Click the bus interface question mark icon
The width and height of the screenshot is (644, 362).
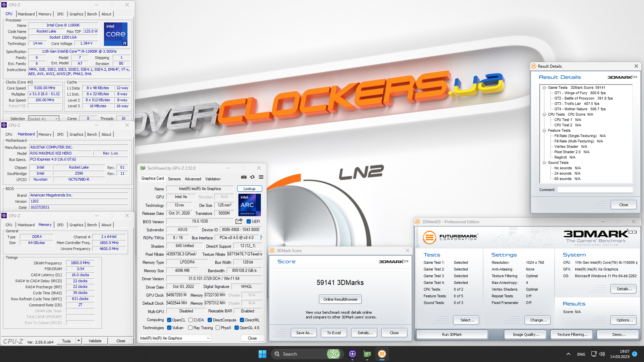[x=261, y=238]
